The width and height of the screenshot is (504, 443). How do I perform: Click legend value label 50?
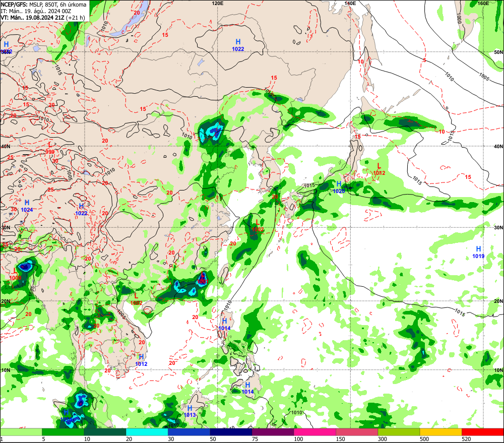(213, 439)
